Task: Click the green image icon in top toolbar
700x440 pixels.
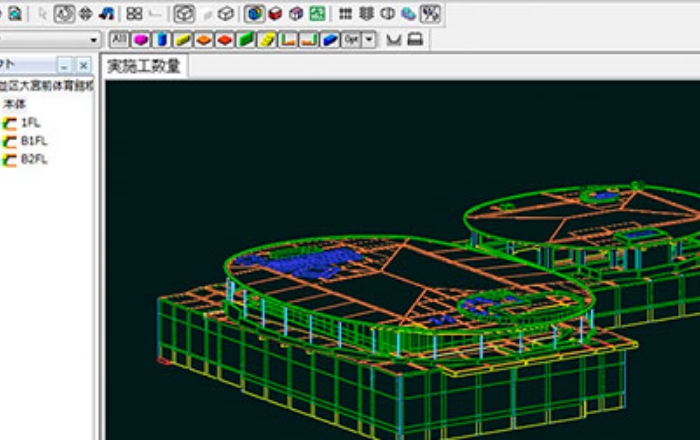Action: coord(317,14)
